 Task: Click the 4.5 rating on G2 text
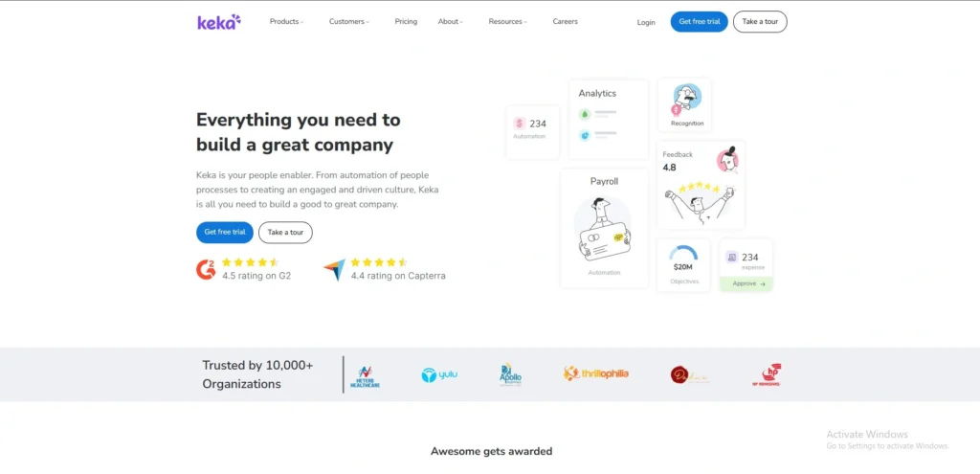256,275
